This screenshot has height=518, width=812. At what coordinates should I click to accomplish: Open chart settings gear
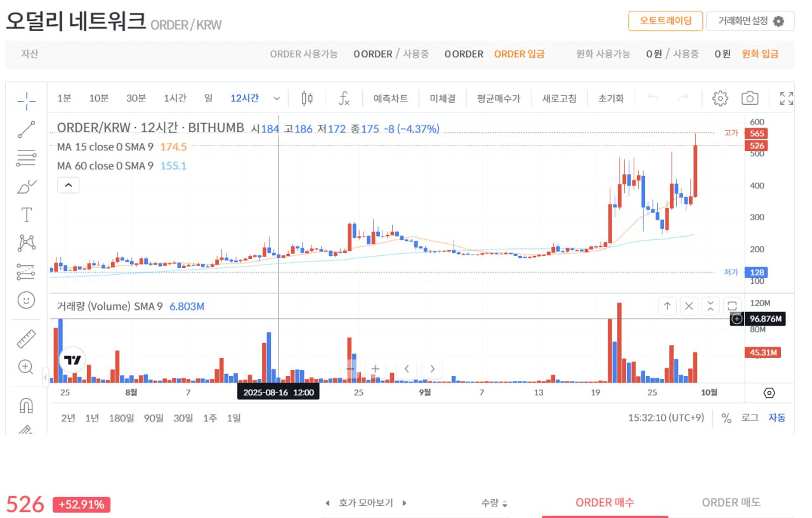(x=720, y=98)
